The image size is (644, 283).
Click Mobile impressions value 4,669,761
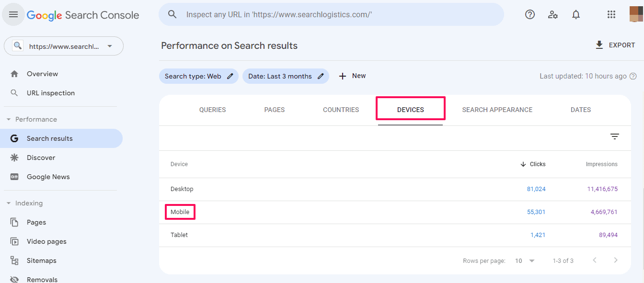(x=604, y=212)
